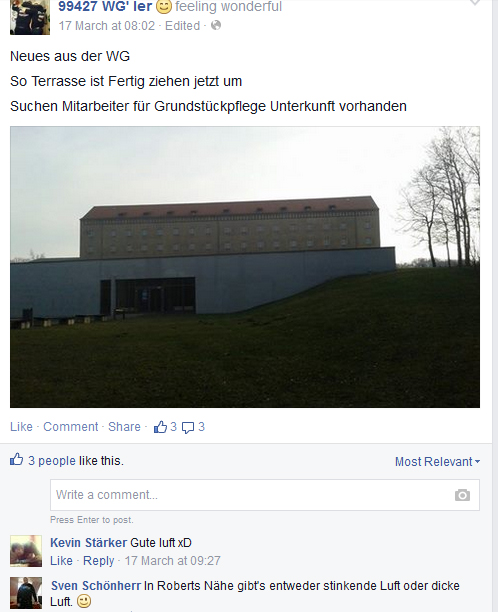Click the feeling wonderful smiley icon

(x=164, y=7)
